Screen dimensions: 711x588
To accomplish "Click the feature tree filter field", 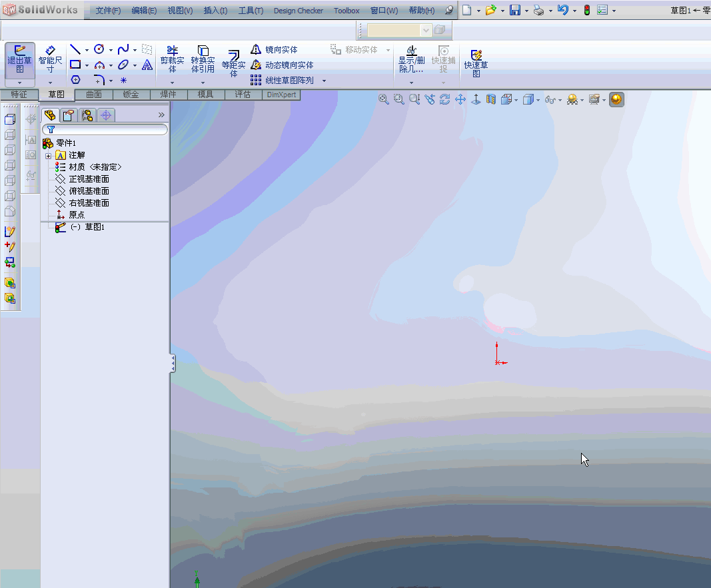I will click(105, 130).
